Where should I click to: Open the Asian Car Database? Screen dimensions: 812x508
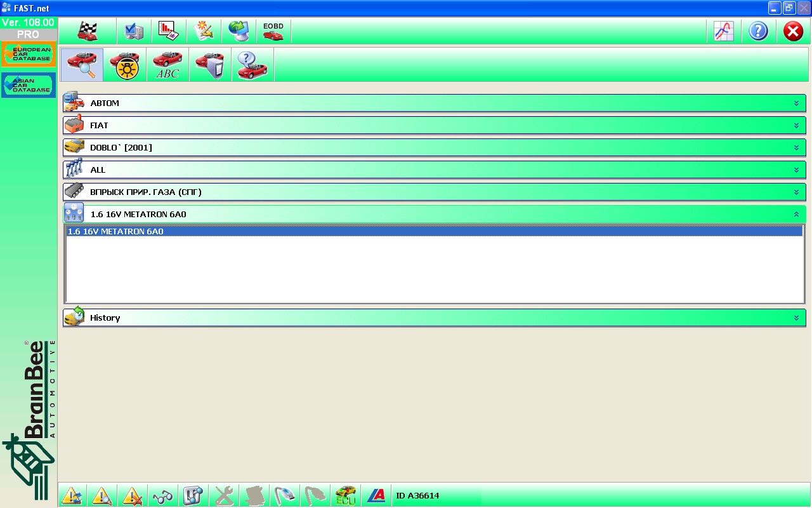tap(29, 85)
